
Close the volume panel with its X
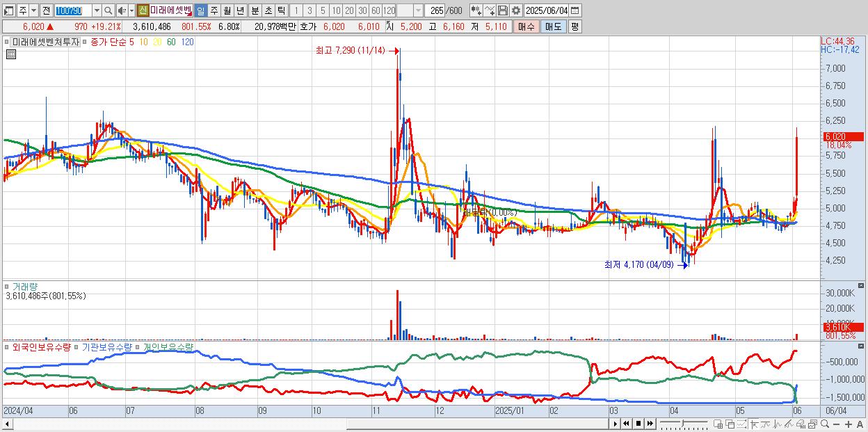click(862, 285)
